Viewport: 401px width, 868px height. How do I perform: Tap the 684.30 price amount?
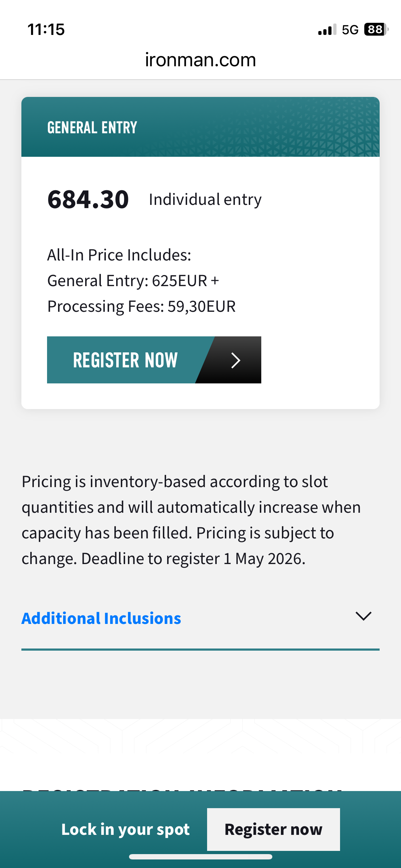[x=88, y=200]
